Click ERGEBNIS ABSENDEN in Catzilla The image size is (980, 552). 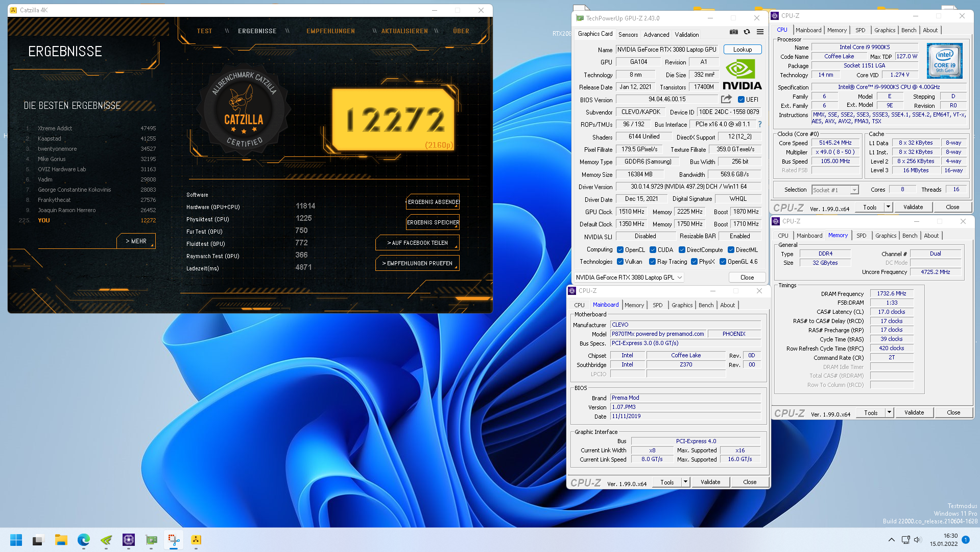click(x=433, y=202)
